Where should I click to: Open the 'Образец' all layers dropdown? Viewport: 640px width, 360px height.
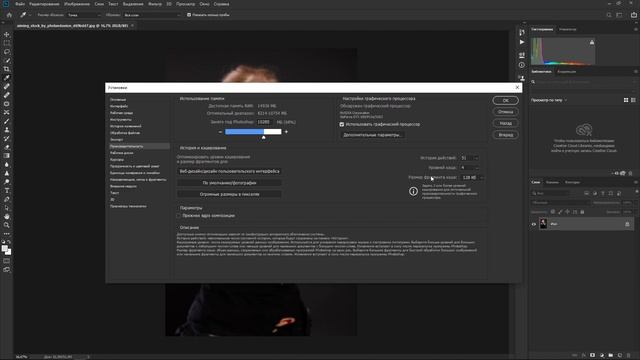coord(152,15)
